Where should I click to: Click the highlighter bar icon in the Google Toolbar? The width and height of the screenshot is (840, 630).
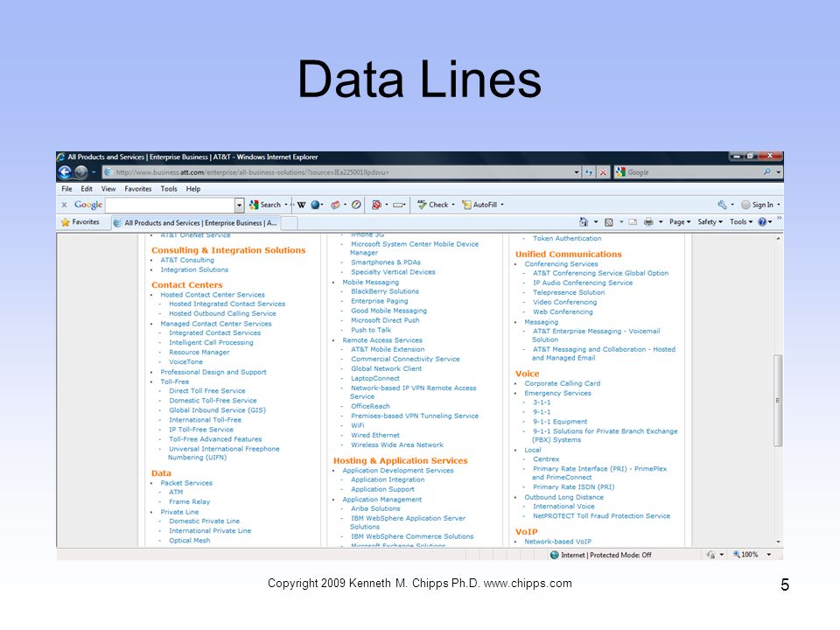coord(399,205)
